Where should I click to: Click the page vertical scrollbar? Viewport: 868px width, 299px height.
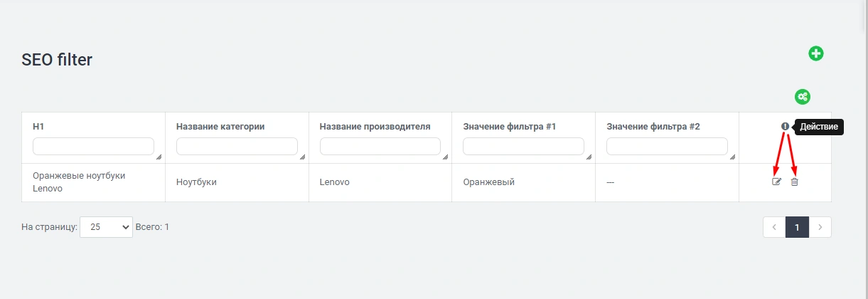(x=862, y=142)
